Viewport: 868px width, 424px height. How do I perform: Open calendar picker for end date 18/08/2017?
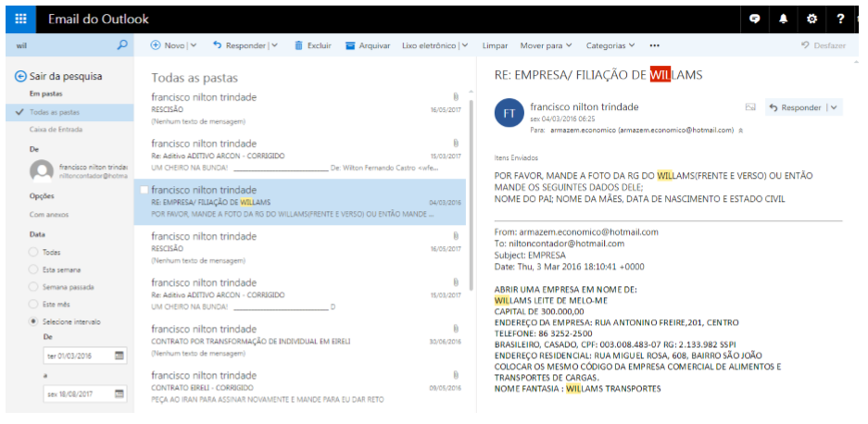pyautogui.click(x=119, y=393)
